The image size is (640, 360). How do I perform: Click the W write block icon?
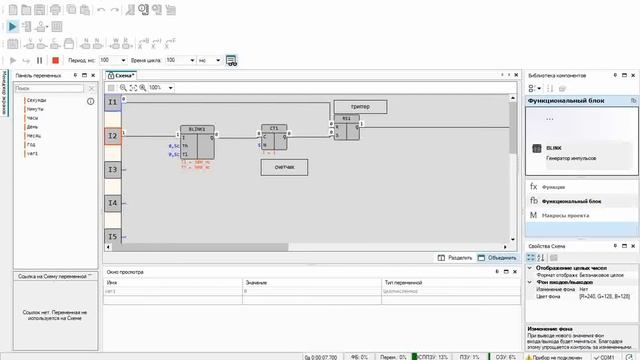[115, 43]
